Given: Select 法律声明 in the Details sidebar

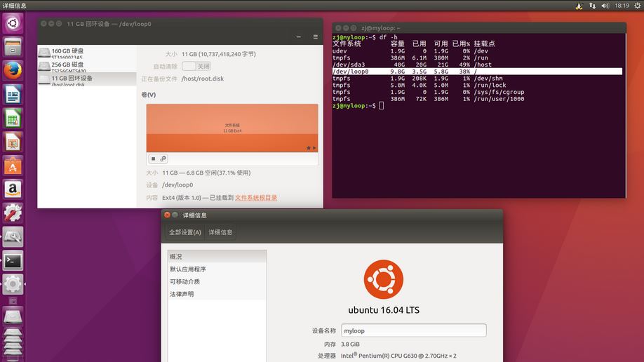Looking at the screenshot, I should pyautogui.click(x=217, y=294).
